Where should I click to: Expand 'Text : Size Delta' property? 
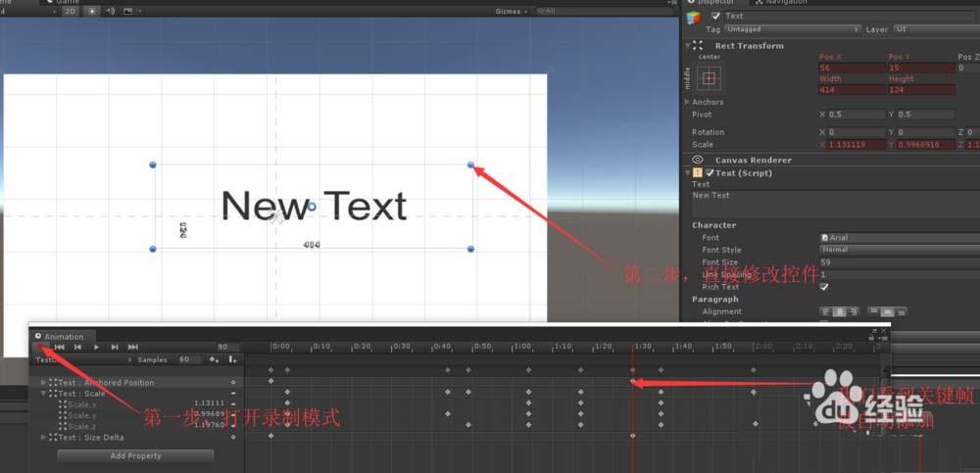(x=43, y=438)
